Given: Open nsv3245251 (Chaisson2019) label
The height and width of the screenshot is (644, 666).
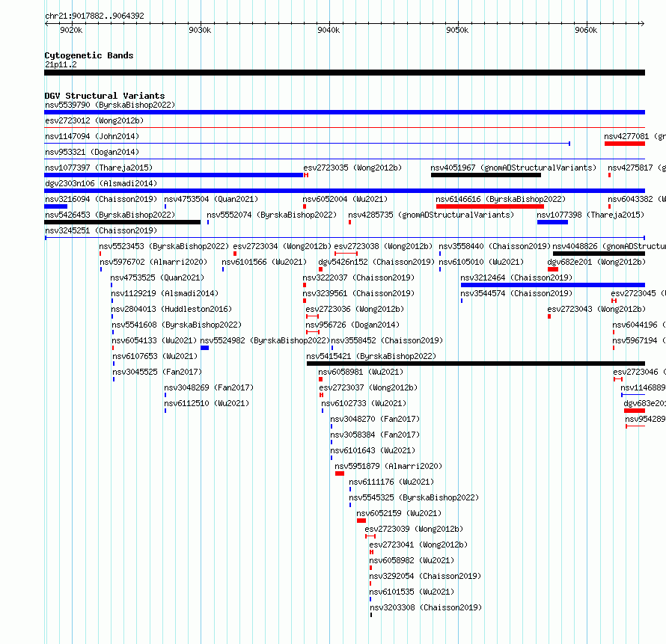Looking at the screenshot, I should (101, 230).
